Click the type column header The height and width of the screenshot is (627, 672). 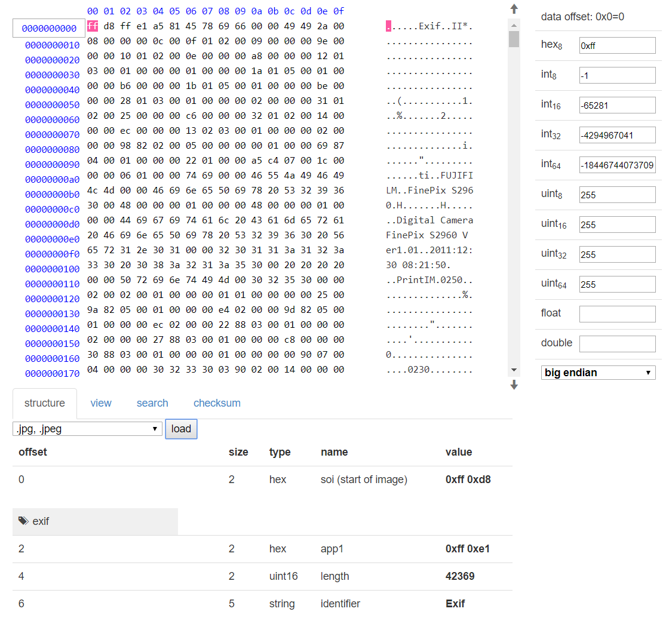click(x=280, y=452)
